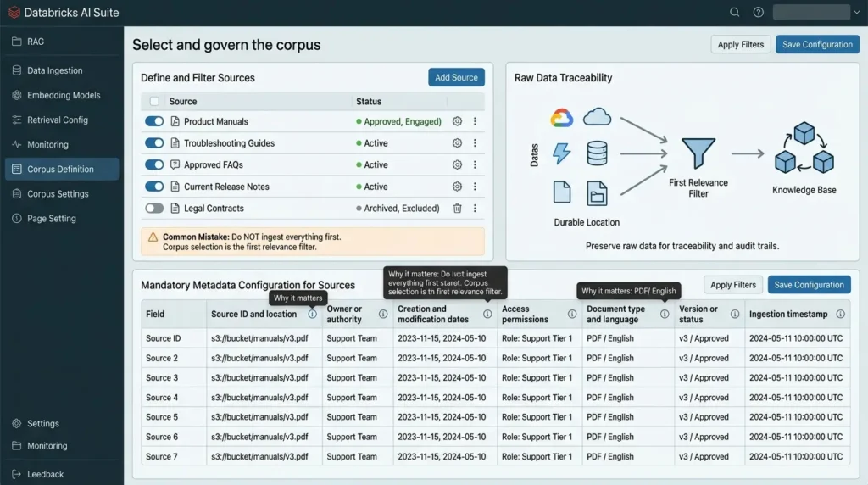The height and width of the screenshot is (485, 868).
Task: Open top Monitoring item under Retrieval Config
Action: [62, 144]
